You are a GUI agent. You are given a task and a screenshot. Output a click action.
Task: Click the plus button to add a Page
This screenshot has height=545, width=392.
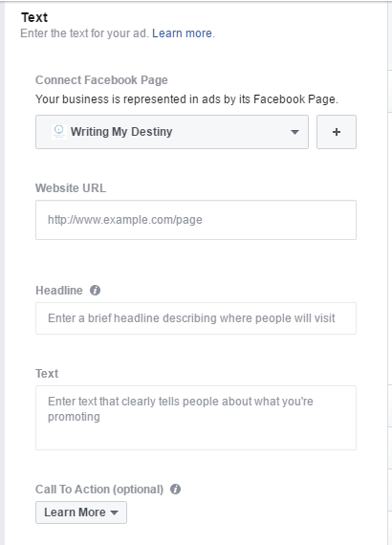[x=336, y=132]
